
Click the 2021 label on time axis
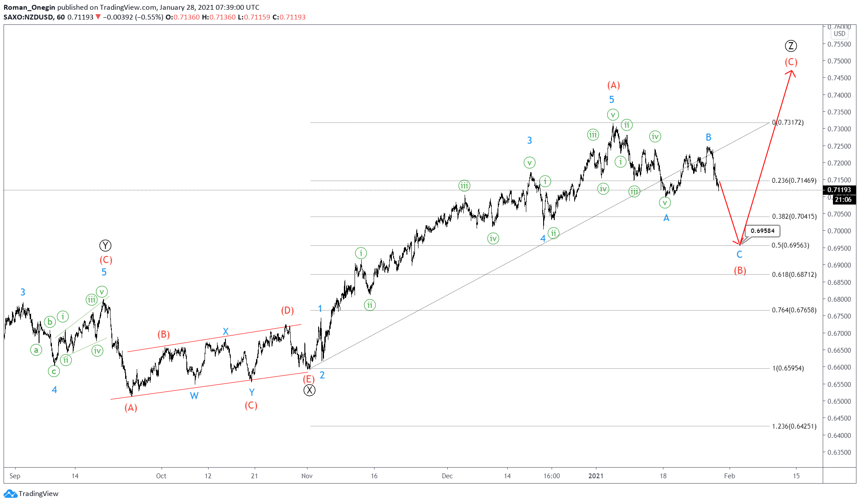click(x=596, y=476)
